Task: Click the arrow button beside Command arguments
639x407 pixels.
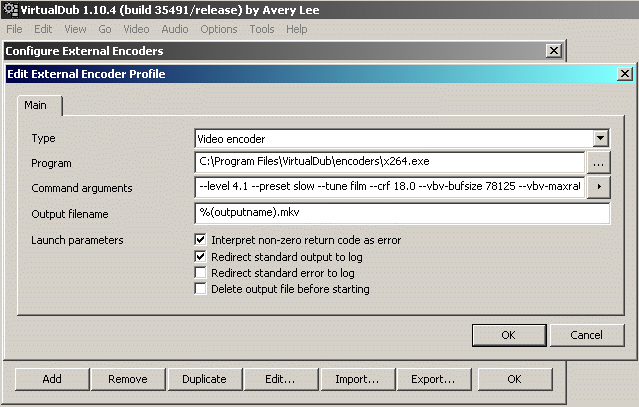Action: pos(599,187)
